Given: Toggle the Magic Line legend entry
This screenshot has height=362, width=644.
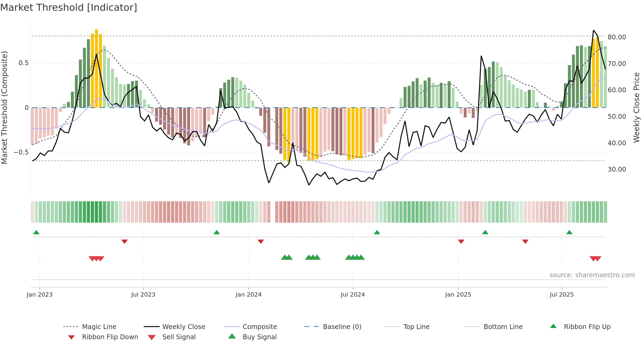Looking at the screenshot, I should point(90,327).
